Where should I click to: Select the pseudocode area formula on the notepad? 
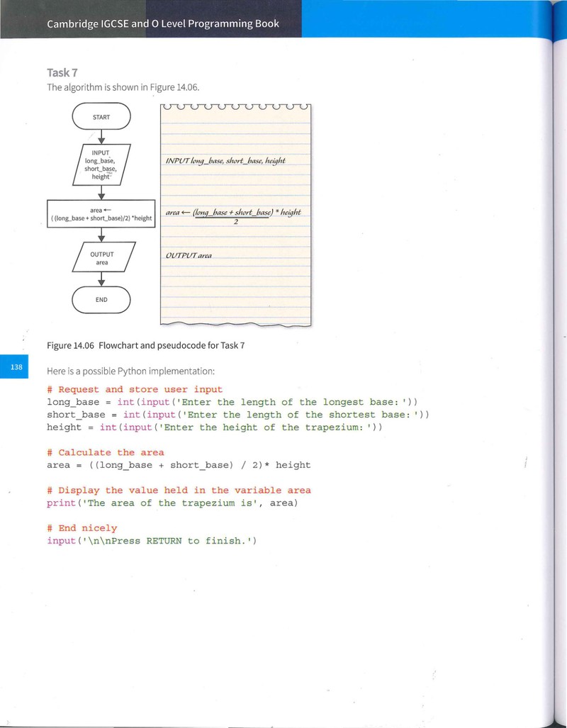pyautogui.click(x=233, y=216)
